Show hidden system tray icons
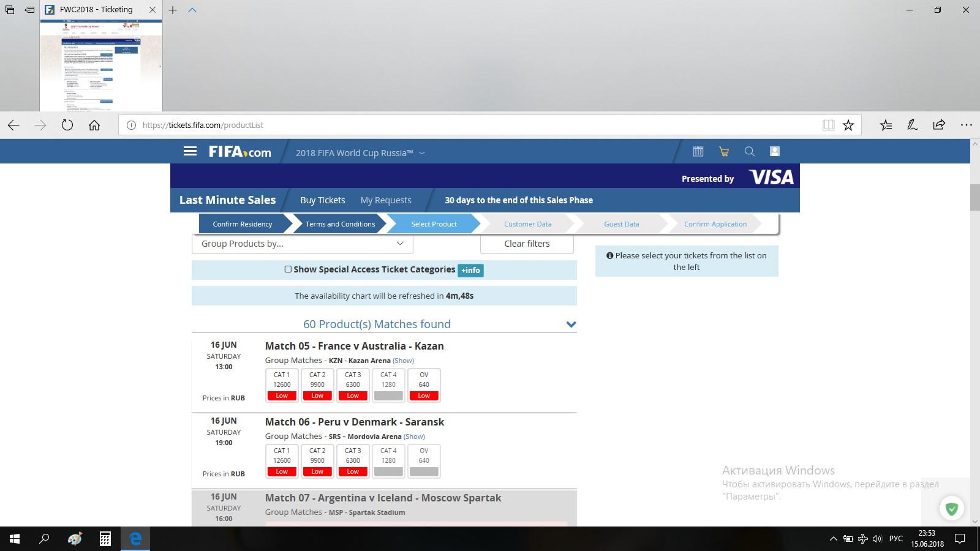This screenshot has width=980, height=551. [833, 539]
